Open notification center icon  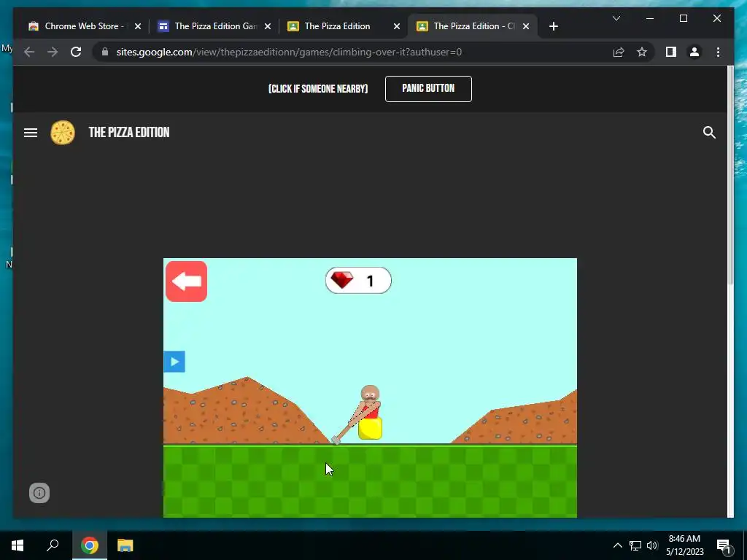pos(724,545)
